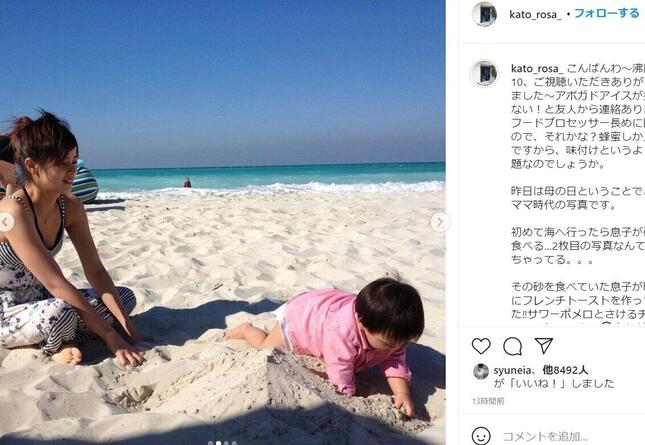
Task: Open kato_rosa_ profile picture in header
Action: tap(485, 14)
